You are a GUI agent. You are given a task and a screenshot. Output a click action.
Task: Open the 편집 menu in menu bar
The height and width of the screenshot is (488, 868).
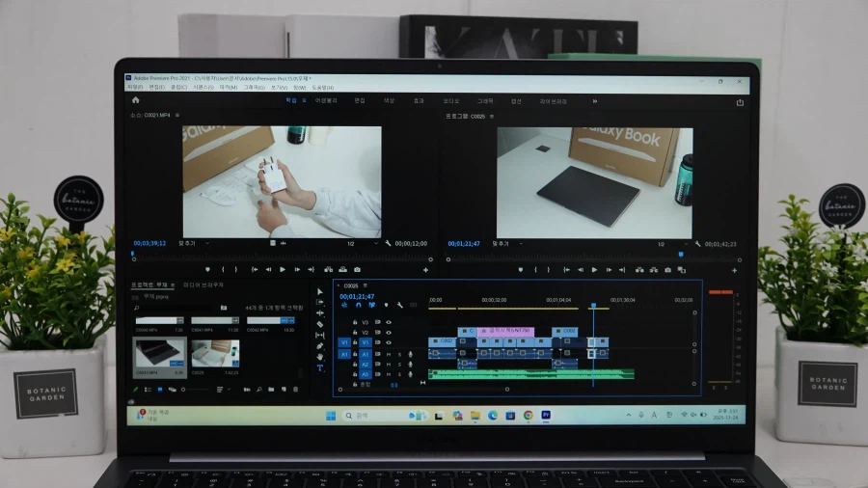tap(158, 87)
